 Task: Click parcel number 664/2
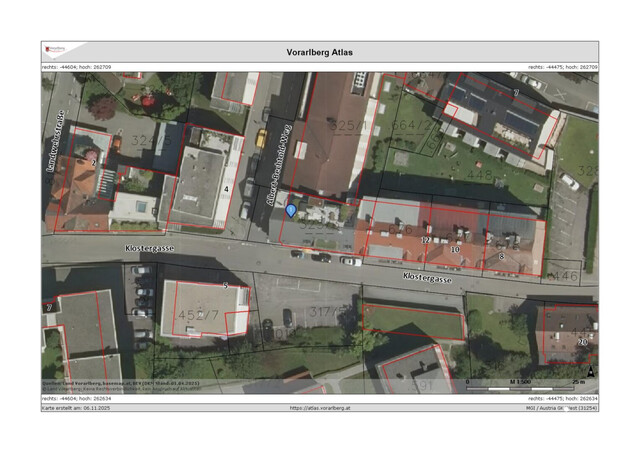coord(411,125)
